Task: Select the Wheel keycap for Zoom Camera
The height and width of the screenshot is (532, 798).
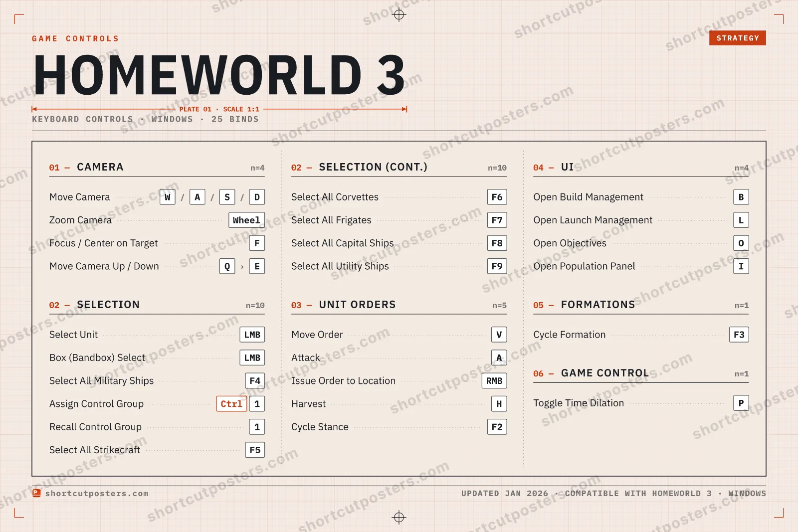Action: 246,220
